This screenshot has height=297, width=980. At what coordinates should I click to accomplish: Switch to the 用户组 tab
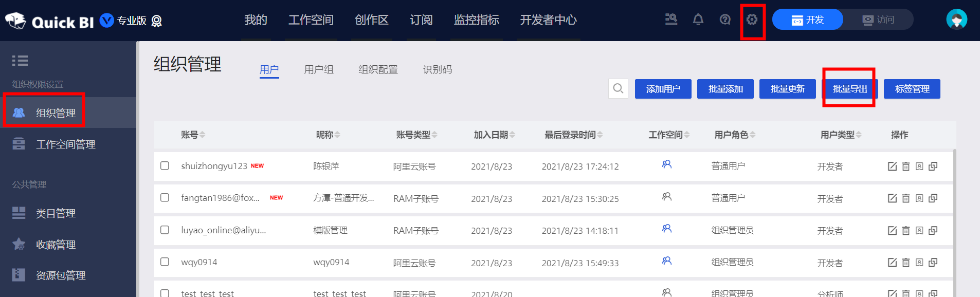pyautogui.click(x=319, y=69)
